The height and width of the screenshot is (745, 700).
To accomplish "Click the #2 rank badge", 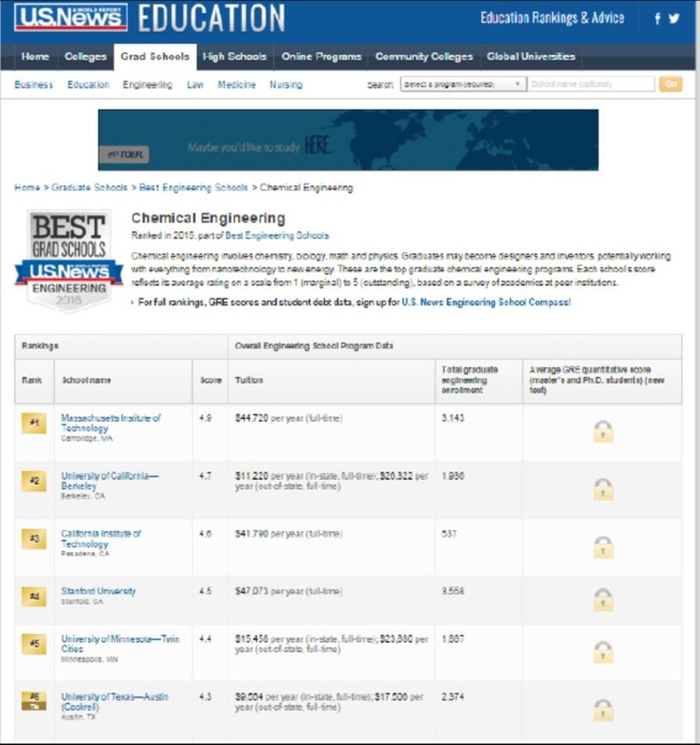I will click(x=34, y=481).
